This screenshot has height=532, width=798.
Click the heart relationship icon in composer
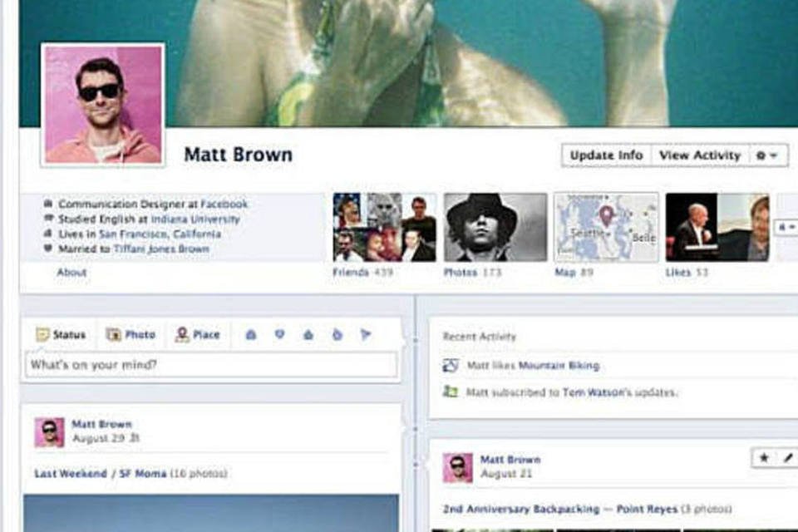[279, 334]
